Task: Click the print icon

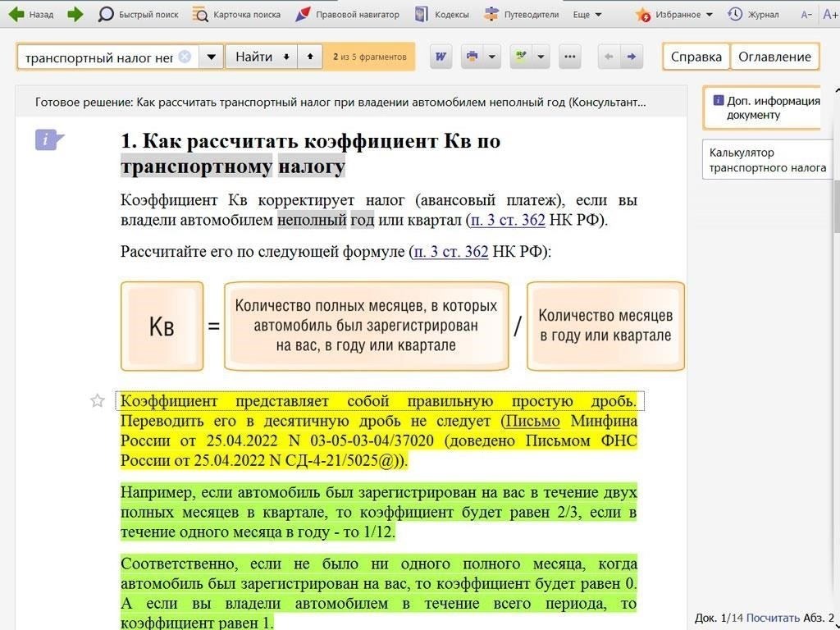Action: click(472, 57)
